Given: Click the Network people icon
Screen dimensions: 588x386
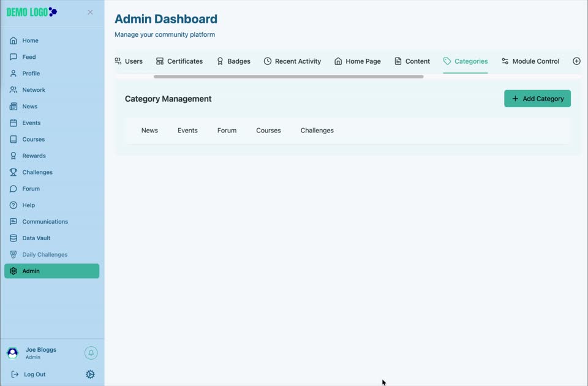Looking at the screenshot, I should tap(13, 90).
